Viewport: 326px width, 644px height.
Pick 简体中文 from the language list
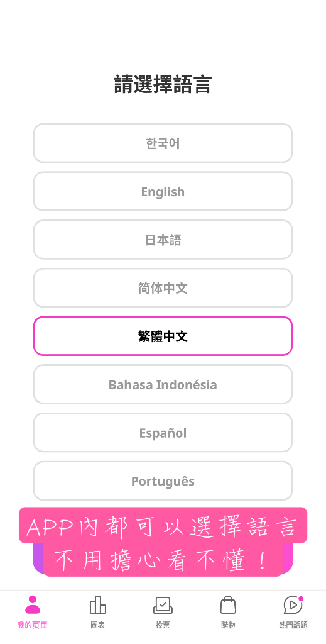pos(163,288)
